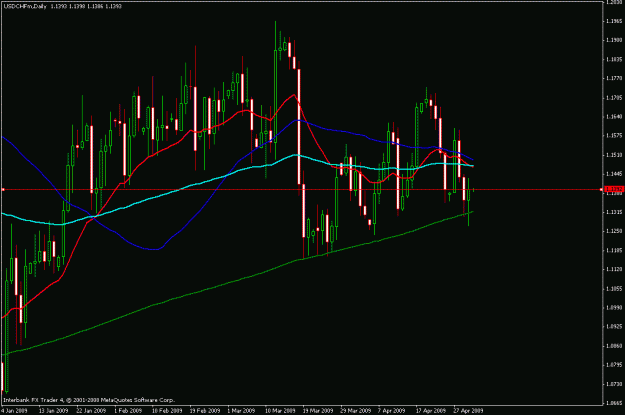Select the 1 Feb 2009 date label
Image resolution: width=625 pixels, height=415 pixels.
tap(128, 410)
